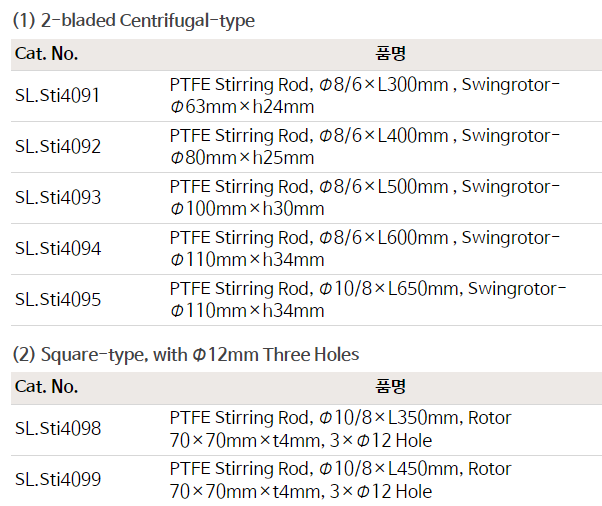Click the second table's Cat. No. header
Screen dimensions: 602x506
pyautogui.click(x=46, y=386)
